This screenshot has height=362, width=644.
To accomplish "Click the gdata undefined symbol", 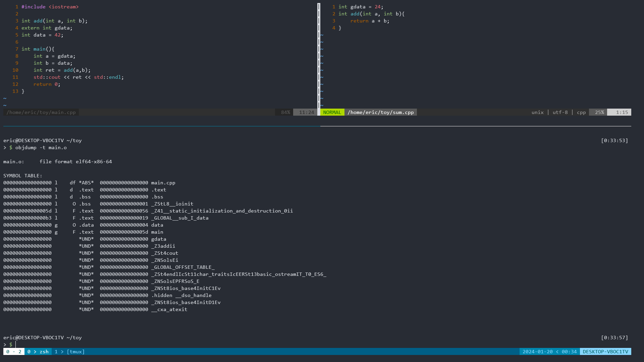I will click(x=159, y=239).
